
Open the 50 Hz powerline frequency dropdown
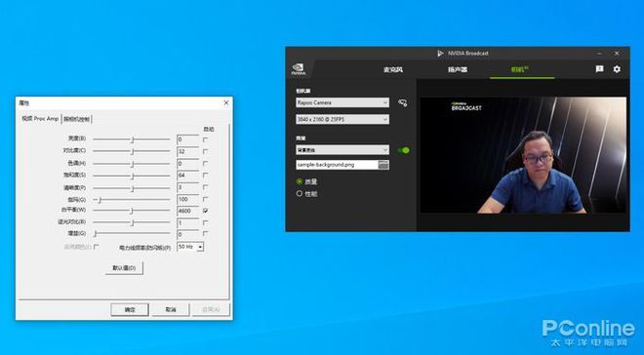(190, 247)
